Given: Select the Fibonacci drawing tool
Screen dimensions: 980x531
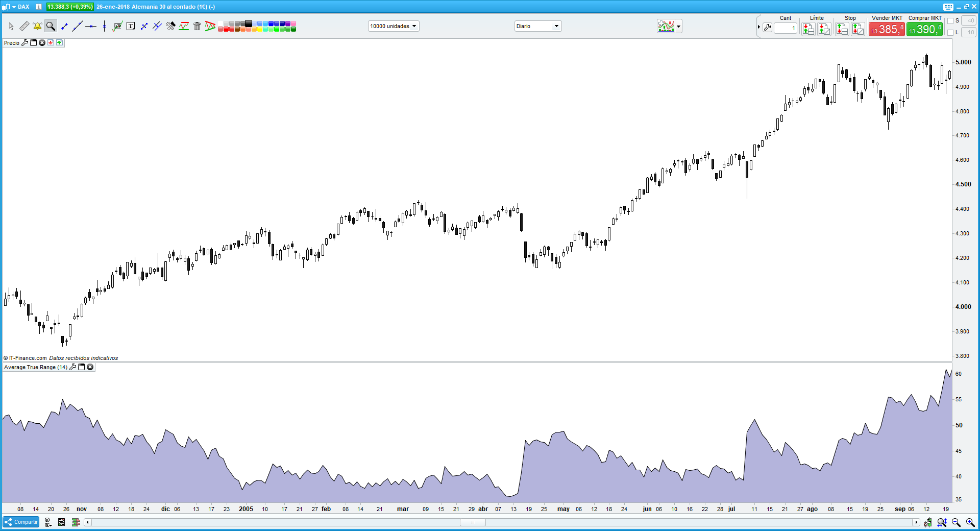Looking at the screenshot, I should pos(117,26).
